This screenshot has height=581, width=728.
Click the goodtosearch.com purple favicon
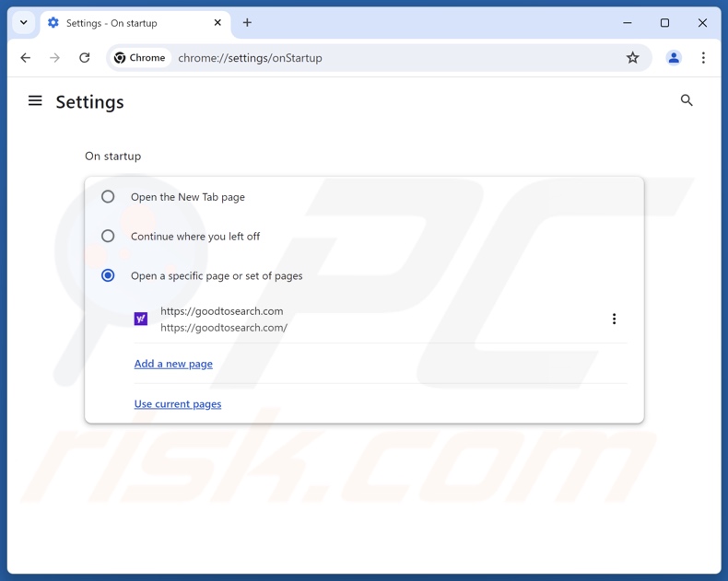tap(141, 319)
